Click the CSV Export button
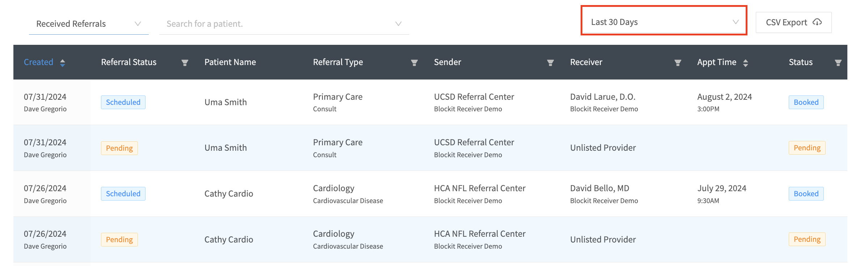868x266 pixels. [793, 22]
